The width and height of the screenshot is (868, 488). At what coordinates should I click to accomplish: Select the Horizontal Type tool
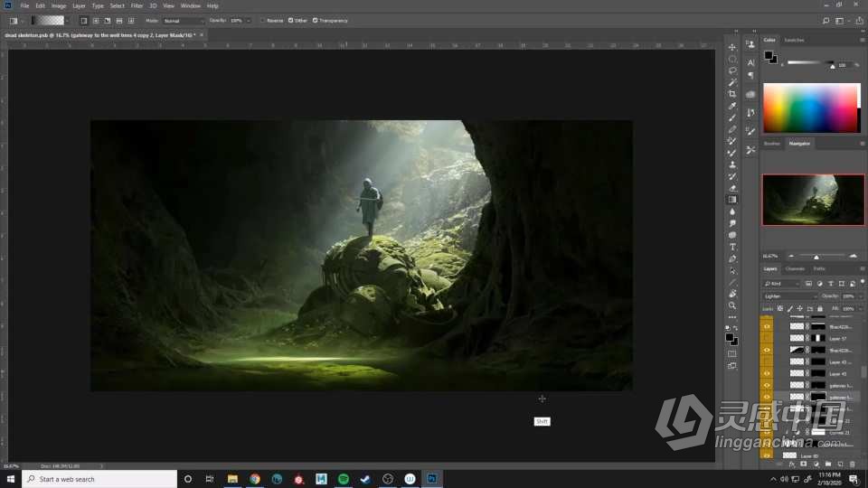732,247
